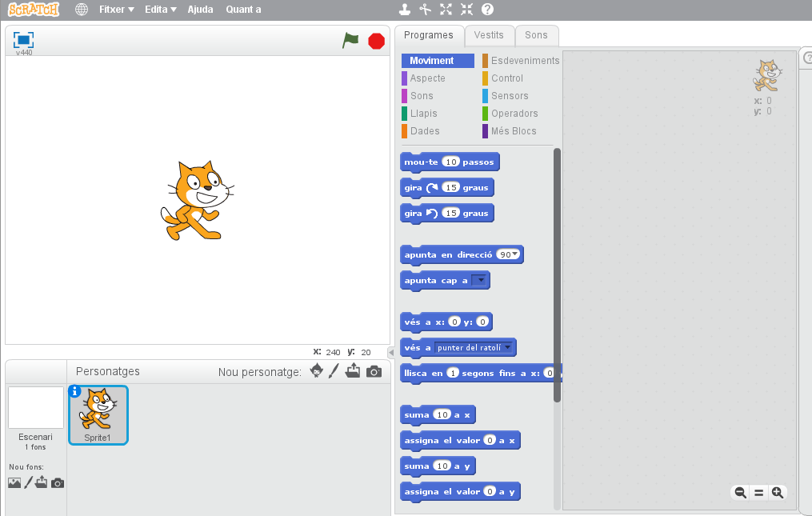Image resolution: width=812 pixels, height=516 pixels.
Task: Select the Sprite1 thumbnail
Action: point(98,415)
